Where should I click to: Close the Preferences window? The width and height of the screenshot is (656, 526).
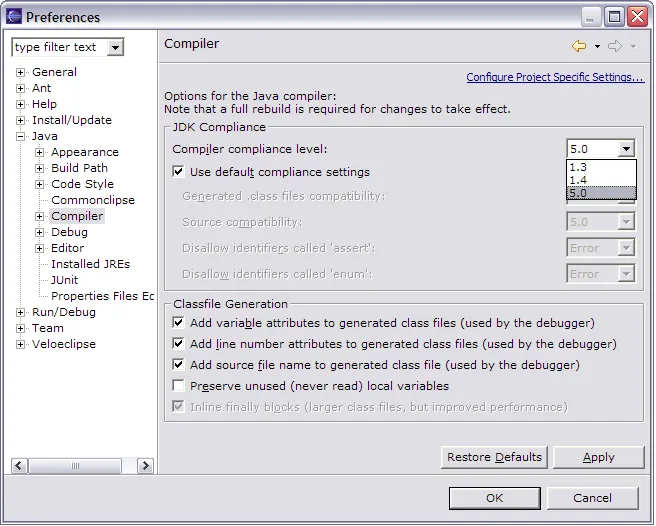tap(638, 17)
